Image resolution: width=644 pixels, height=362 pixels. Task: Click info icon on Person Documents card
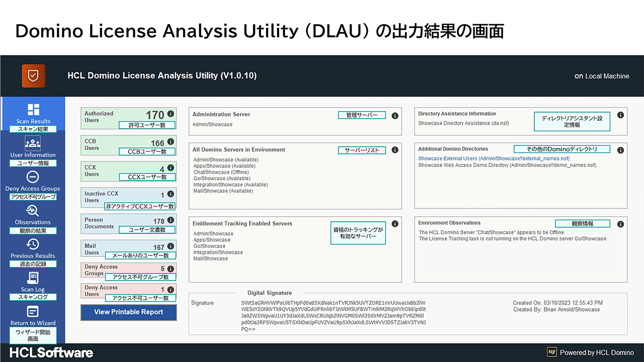tap(171, 220)
